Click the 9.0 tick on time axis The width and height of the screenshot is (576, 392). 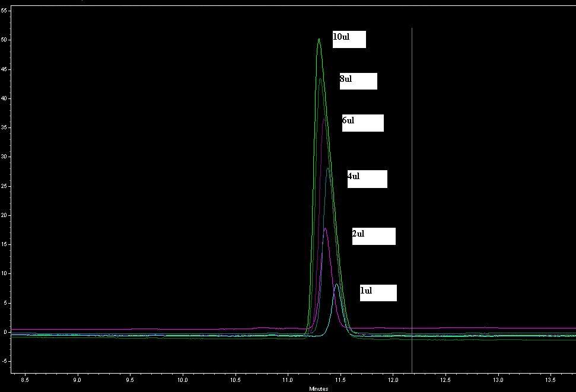click(x=77, y=380)
